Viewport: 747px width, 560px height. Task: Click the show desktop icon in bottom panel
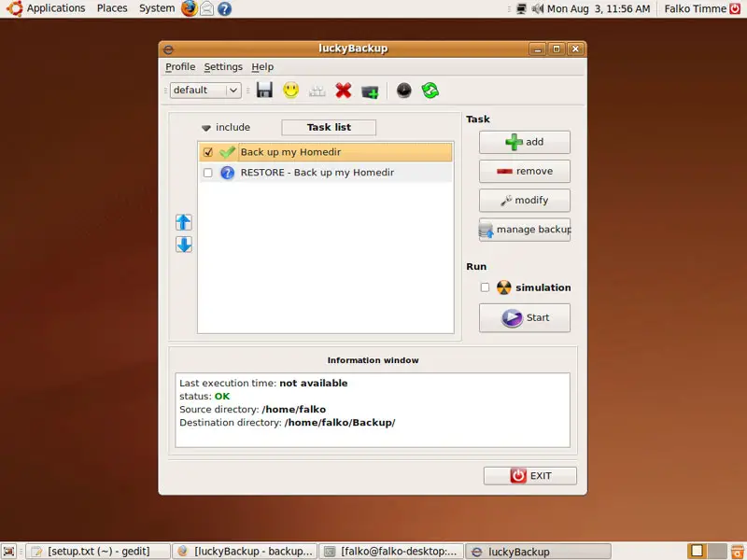pyautogui.click(x=9, y=551)
